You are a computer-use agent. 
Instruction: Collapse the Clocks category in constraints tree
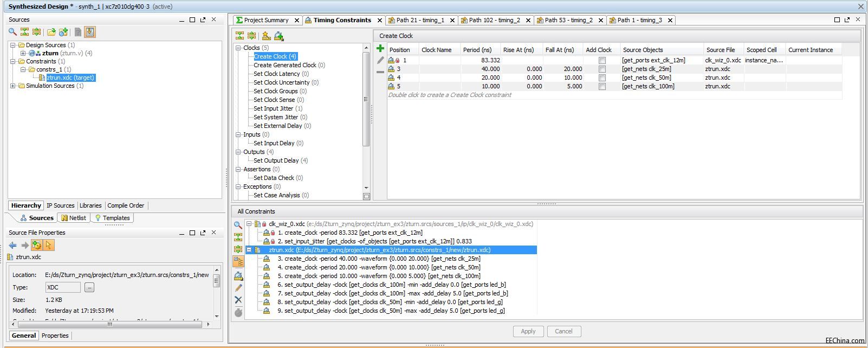tap(238, 48)
